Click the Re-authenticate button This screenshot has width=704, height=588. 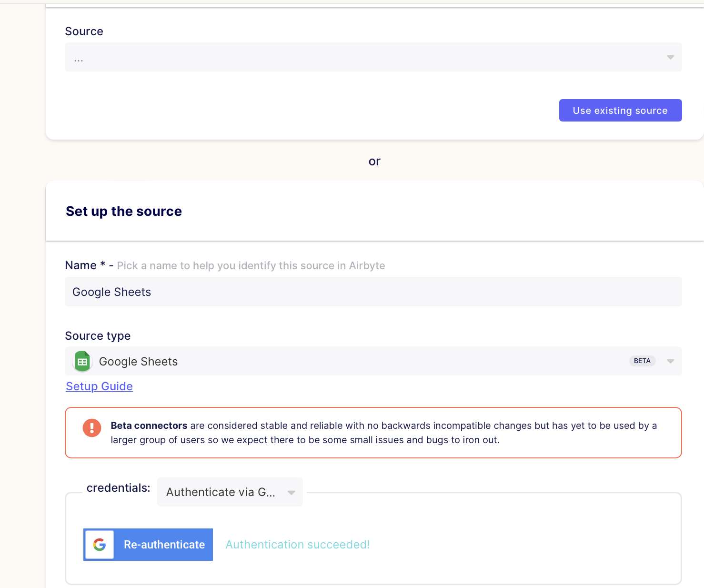148,545
